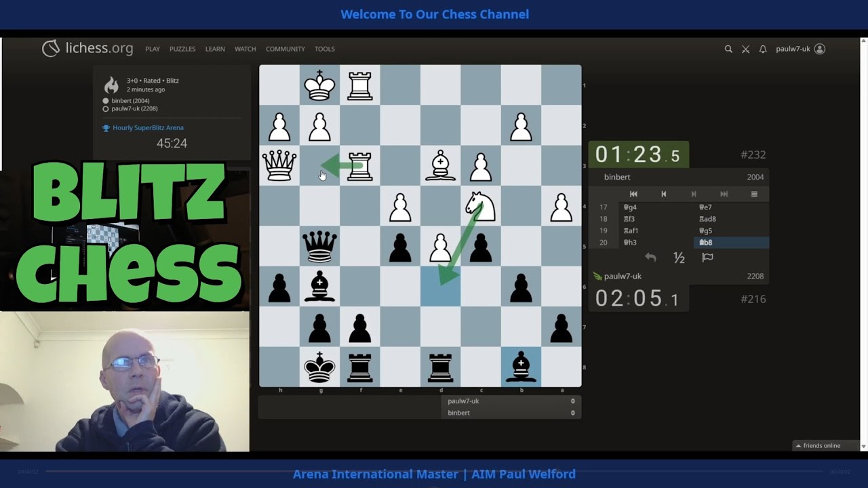Screen dimensions: 868x488
Task: Click the lichess.org logo
Action: click(x=87, y=48)
